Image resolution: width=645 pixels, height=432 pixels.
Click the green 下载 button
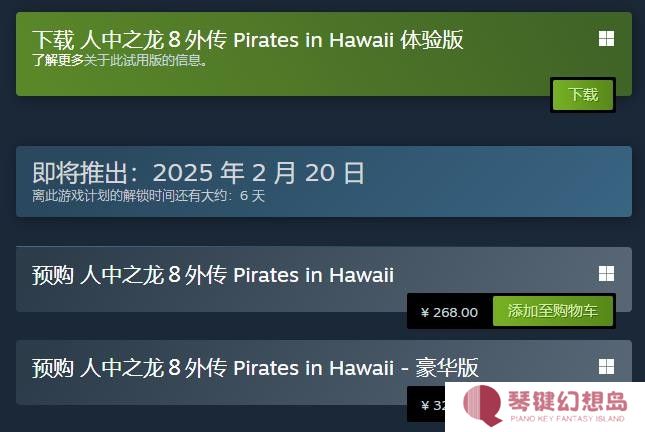coord(583,95)
